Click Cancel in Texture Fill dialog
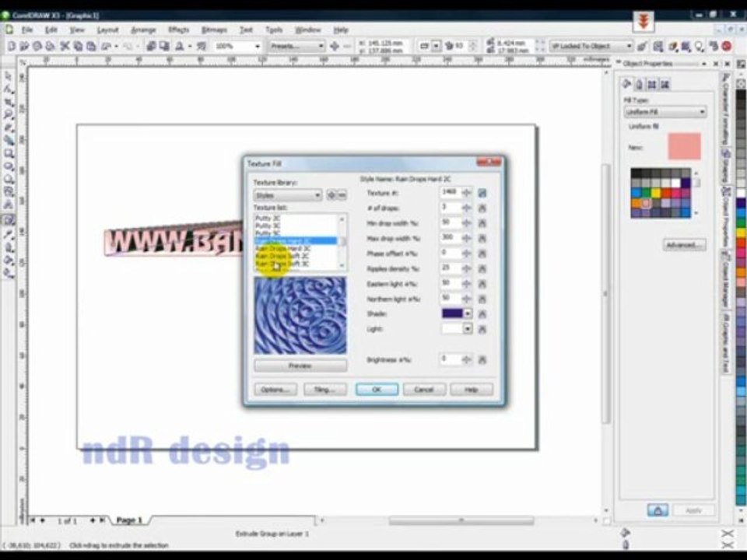 click(x=424, y=390)
